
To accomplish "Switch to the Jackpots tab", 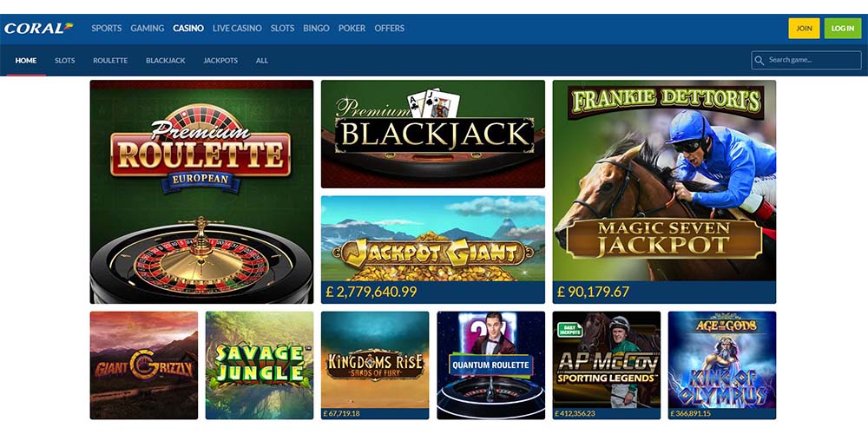I will (x=220, y=61).
